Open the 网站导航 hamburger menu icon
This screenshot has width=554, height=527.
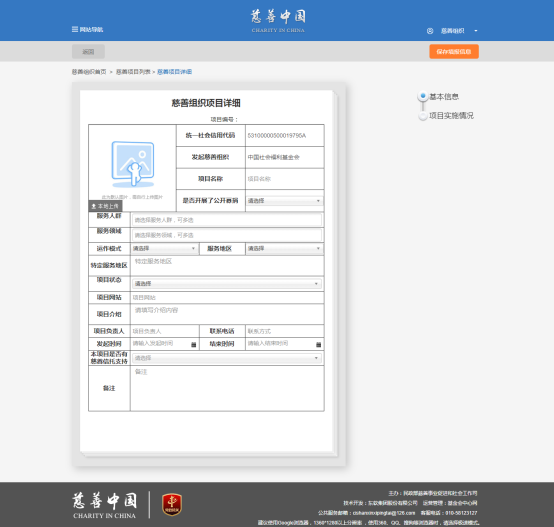75,29
